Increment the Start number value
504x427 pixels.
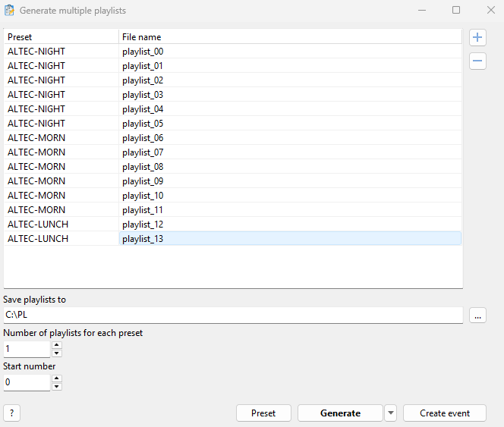coord(57,378)
